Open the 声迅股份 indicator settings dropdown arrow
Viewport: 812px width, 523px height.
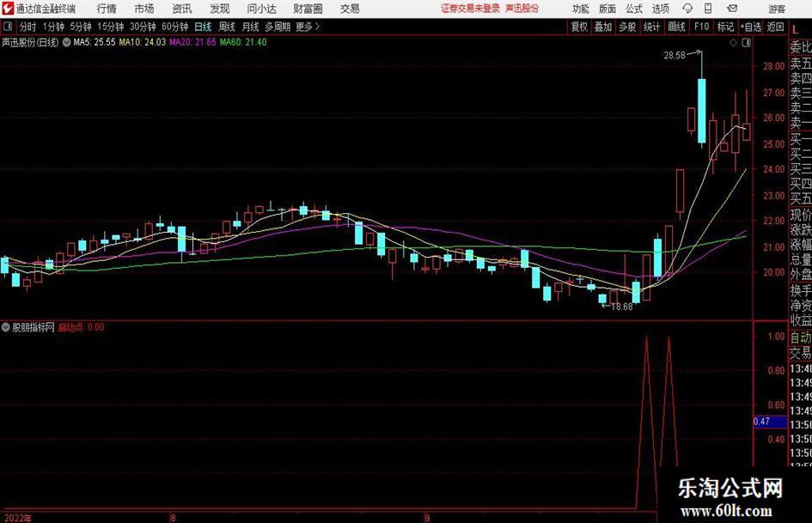tap(66, 42)
